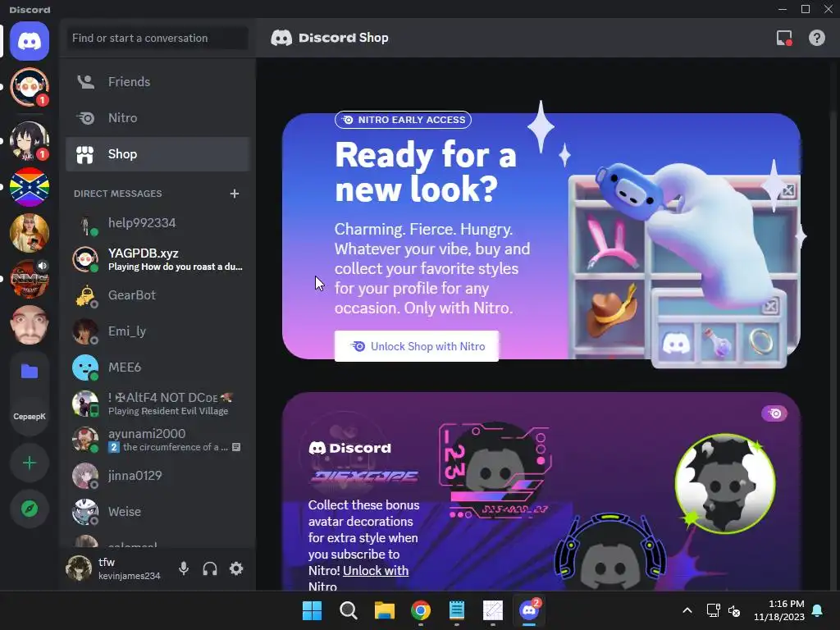
Task: Open the Windows notification bell
Action: tap(818, 610)
